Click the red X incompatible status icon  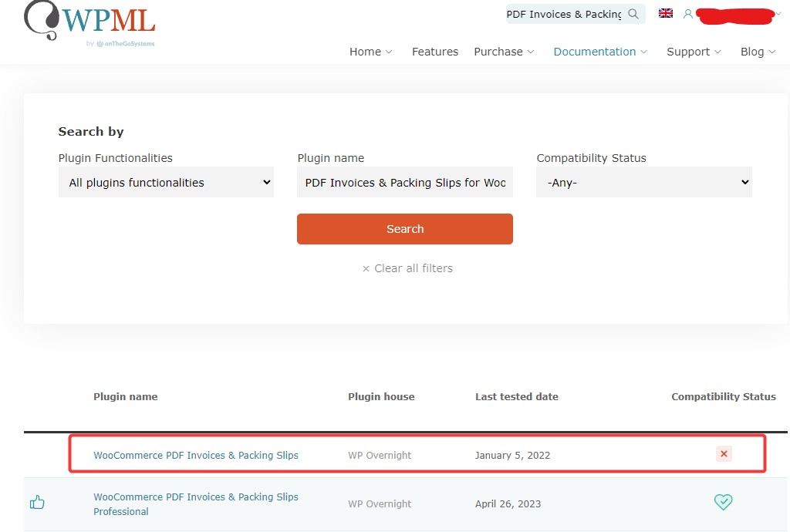point(724,454)
